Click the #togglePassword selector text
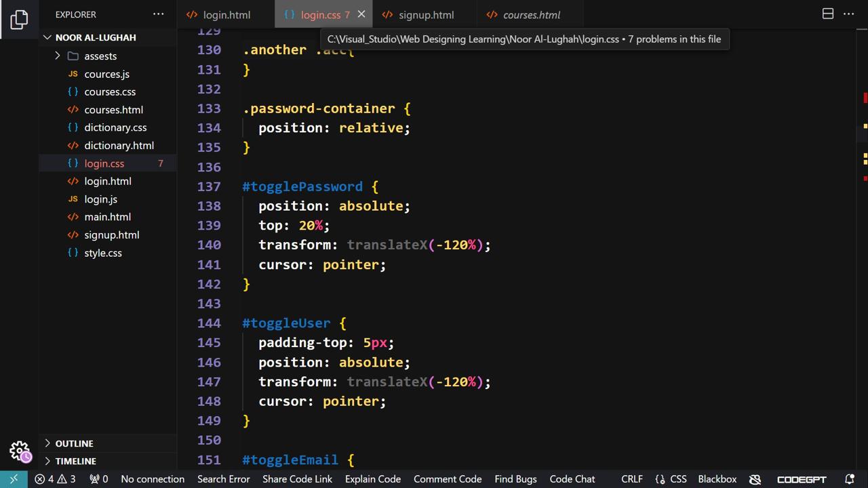This screenshot has width=868, height=488. [302, 186]
